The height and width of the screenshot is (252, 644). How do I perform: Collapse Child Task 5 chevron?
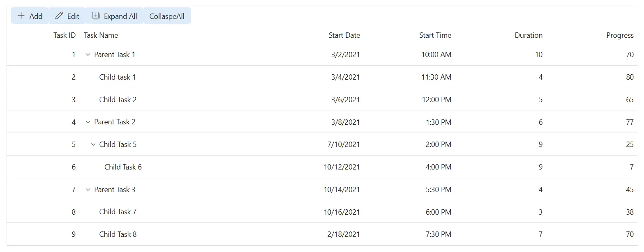click(x=93, y=144)
